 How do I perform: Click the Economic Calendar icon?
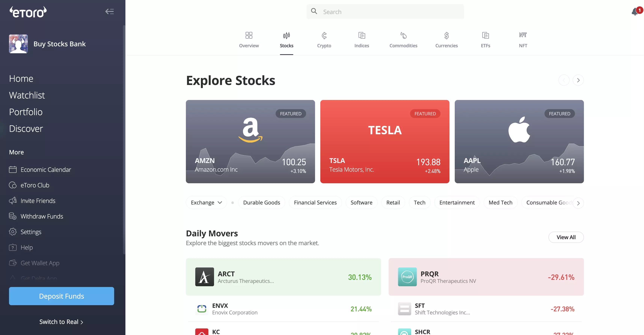pos(13,170)
